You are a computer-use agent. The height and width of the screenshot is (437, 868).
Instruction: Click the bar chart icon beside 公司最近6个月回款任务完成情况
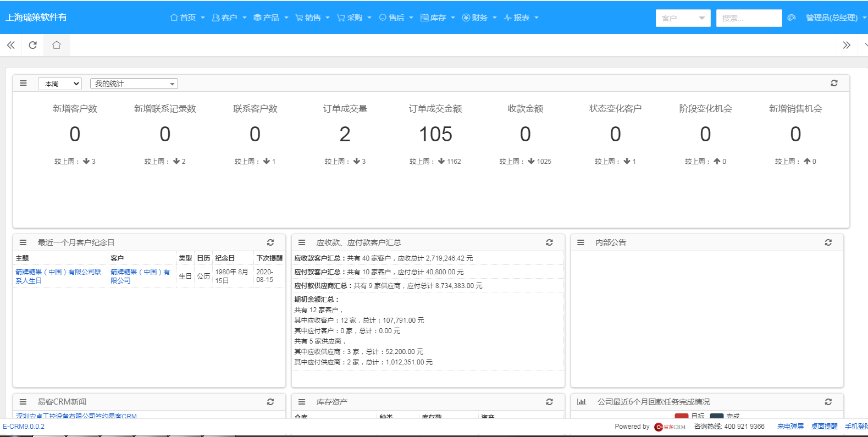[581, 402]
